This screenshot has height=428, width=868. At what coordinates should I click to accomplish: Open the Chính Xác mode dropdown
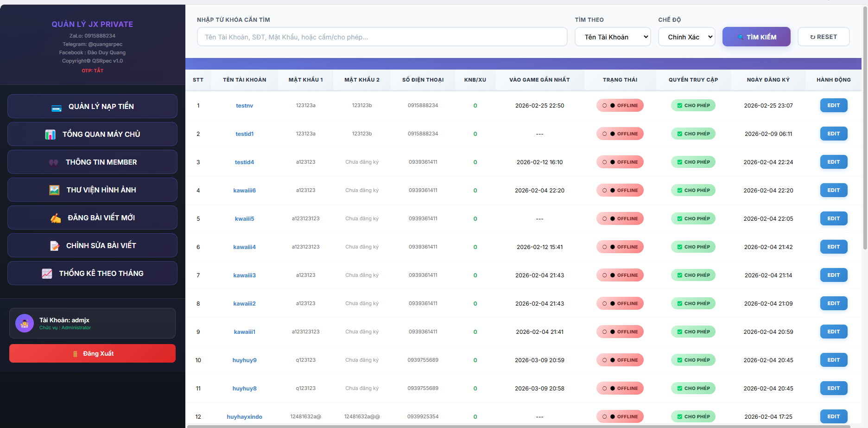coord(686,37)
